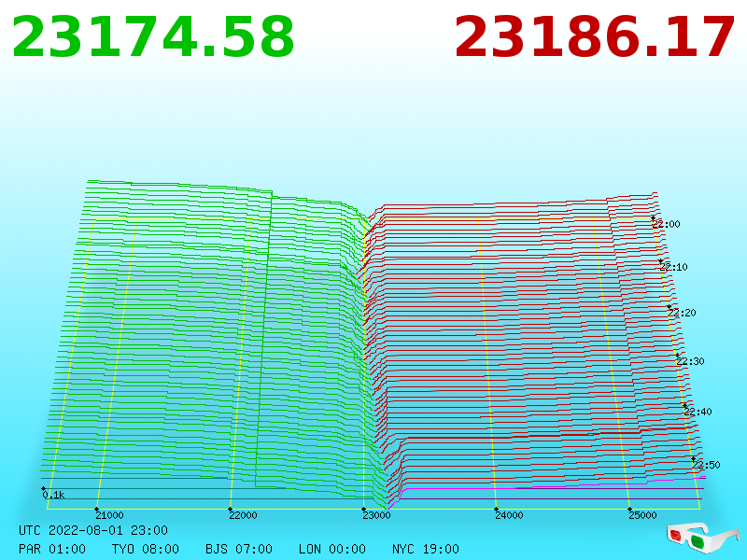Click the 24000 price axis label

(509, 515)
